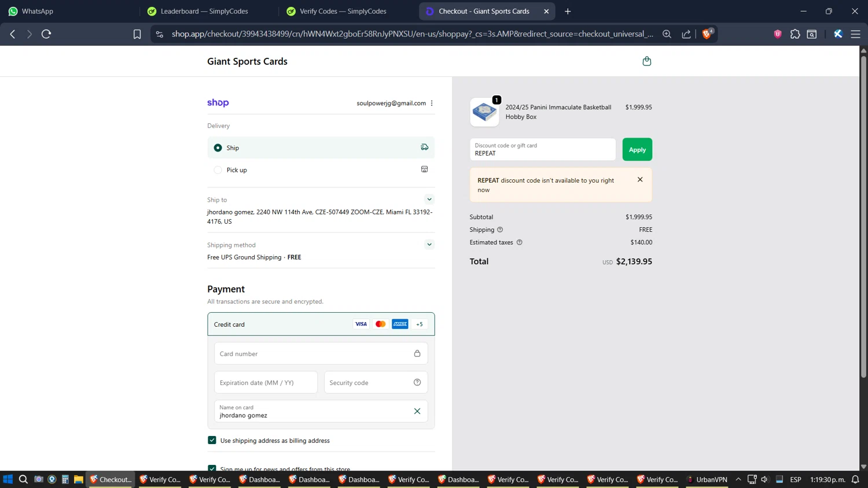This screenshot has width=868, height=488.
Task: Open File Explorer from taskbar
Action: pos(79,479)
